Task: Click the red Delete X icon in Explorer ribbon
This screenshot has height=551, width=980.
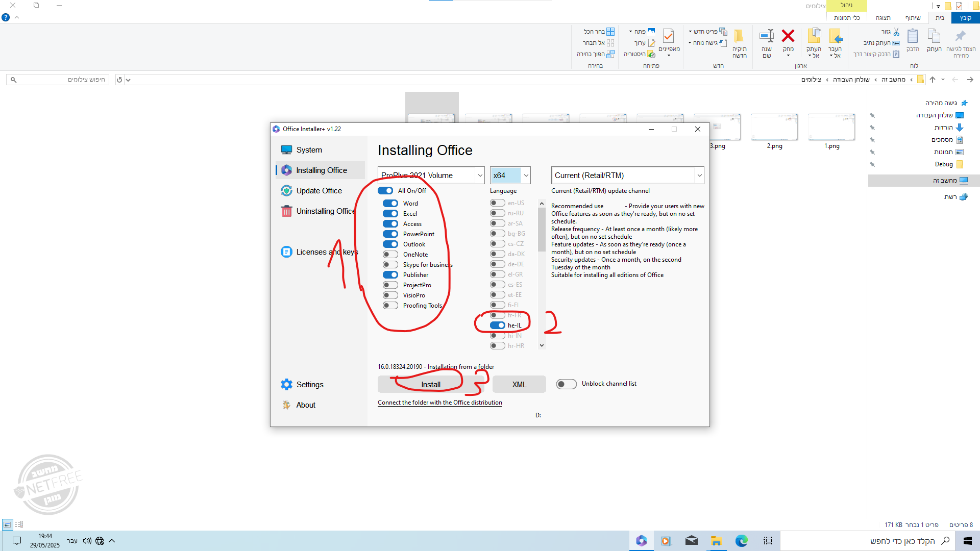Action: [788, 36]
